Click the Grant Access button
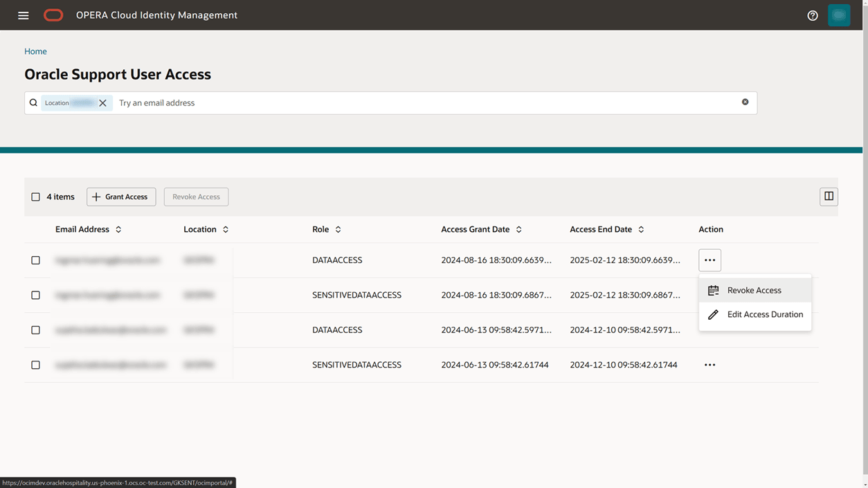Screen dimensions: 868x488 click(x=121, y=197)
